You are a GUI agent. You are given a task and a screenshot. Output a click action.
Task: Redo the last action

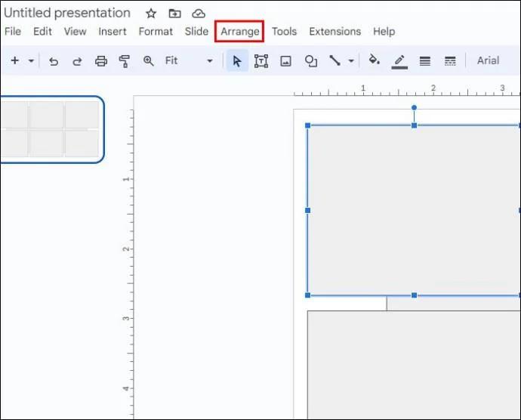pos(77,61)
